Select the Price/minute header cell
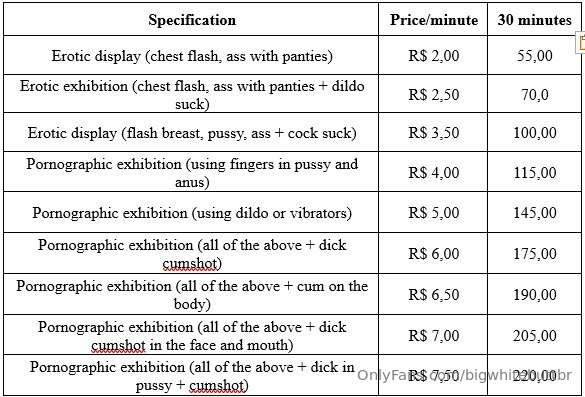 pos(433,19)
